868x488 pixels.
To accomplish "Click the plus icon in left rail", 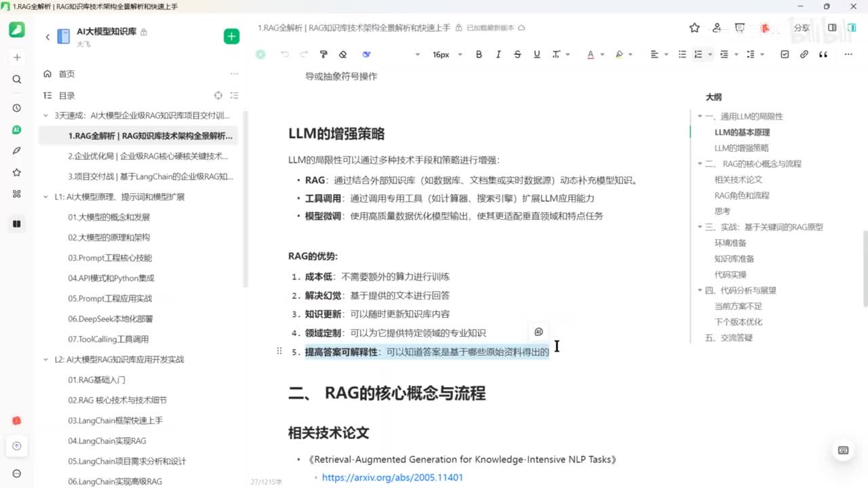I will [17, 58].
